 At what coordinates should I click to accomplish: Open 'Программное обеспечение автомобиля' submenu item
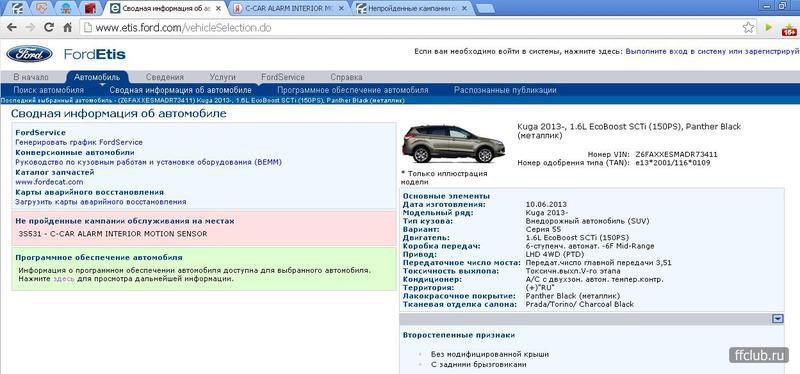tap(353, 90)
